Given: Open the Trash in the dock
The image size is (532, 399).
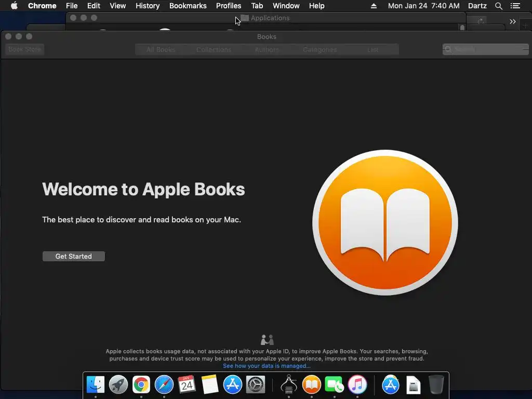Looking at the screenshot, I should [x=436, y=384].
